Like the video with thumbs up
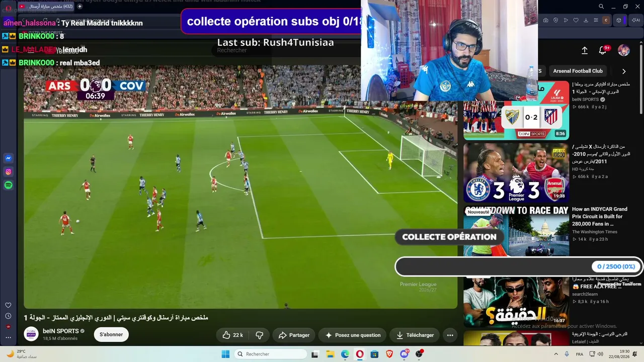 click(233, 335)
